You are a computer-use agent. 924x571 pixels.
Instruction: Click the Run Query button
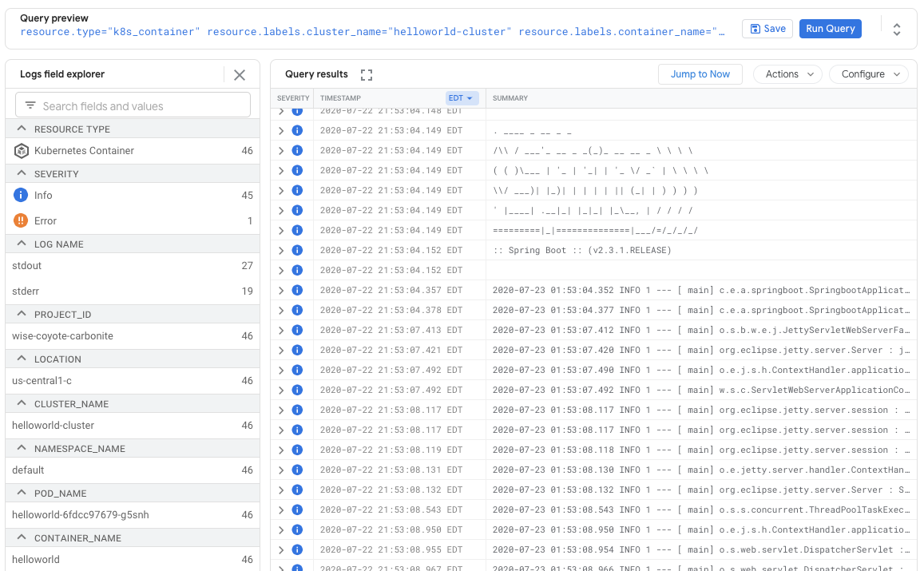coord(830,29)
